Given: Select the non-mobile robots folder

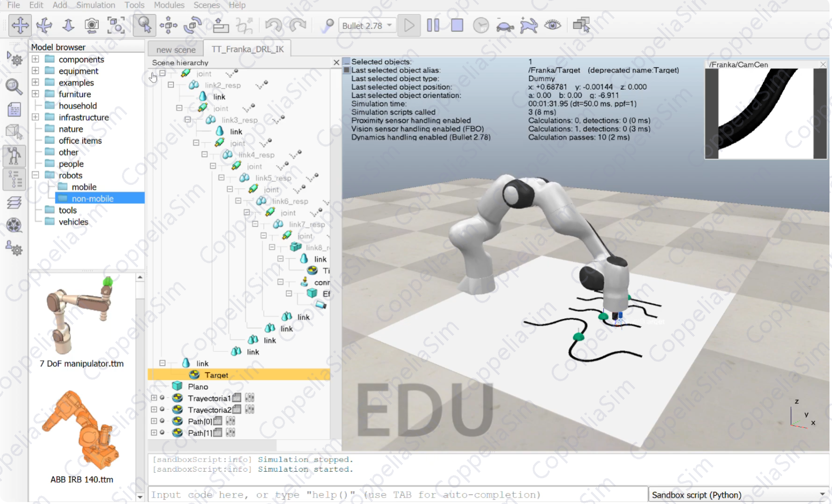Looking at the screenshot, I should [93, 198].
